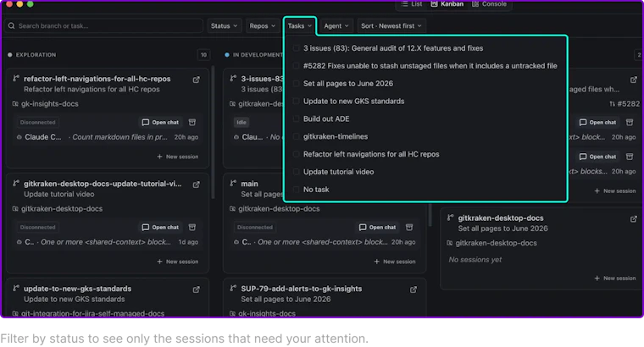
Task: Check 'No task' filter option
Action: [296, 189]
